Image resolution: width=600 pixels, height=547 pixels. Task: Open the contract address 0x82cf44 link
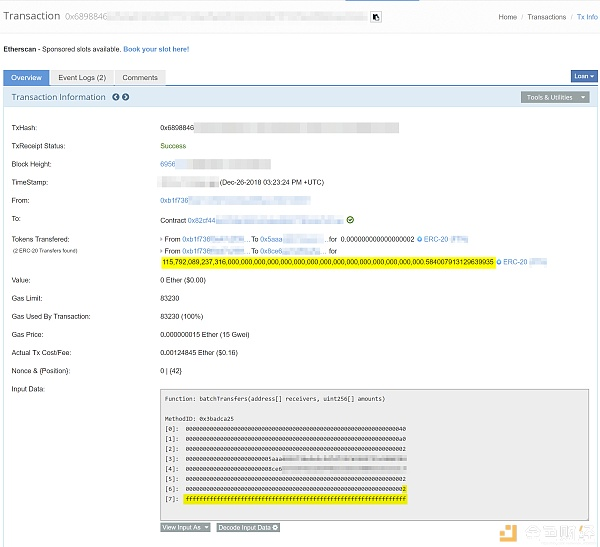click(202, 220)
